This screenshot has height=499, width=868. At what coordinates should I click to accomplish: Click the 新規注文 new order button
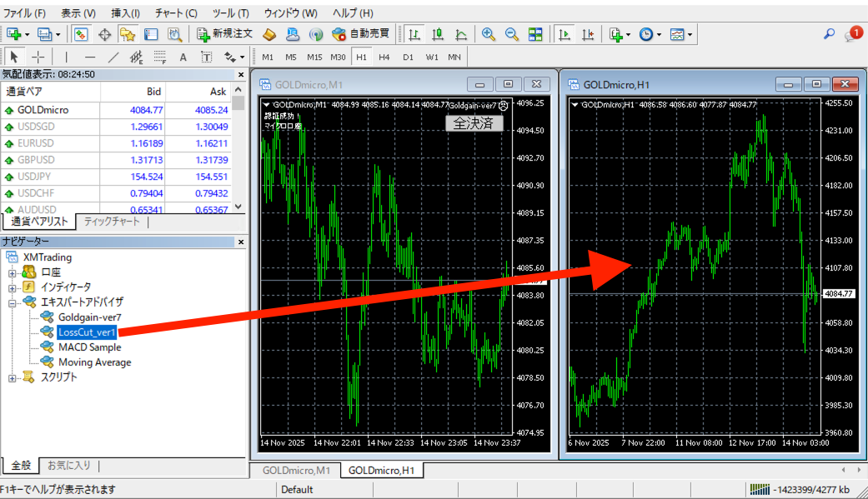point(224,34)
